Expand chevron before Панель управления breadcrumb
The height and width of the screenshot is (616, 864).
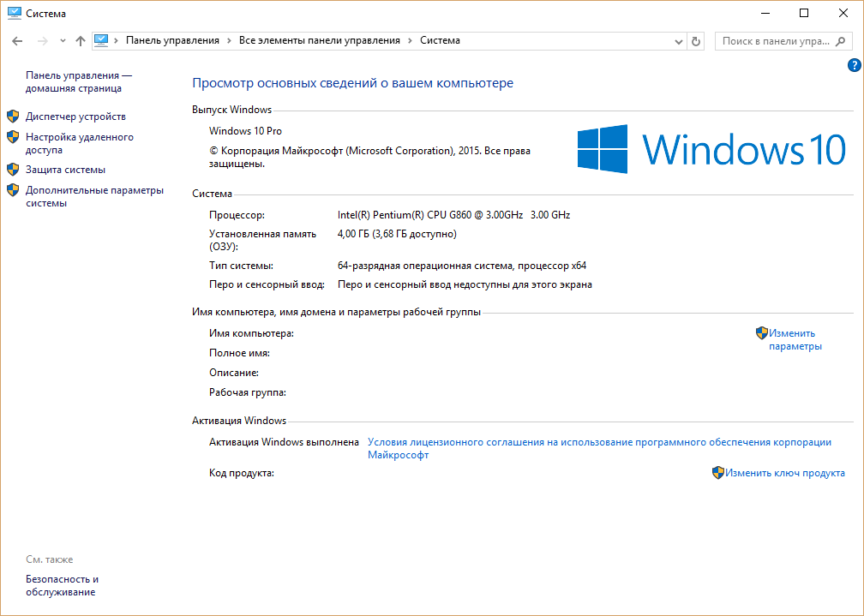point(117,41)
